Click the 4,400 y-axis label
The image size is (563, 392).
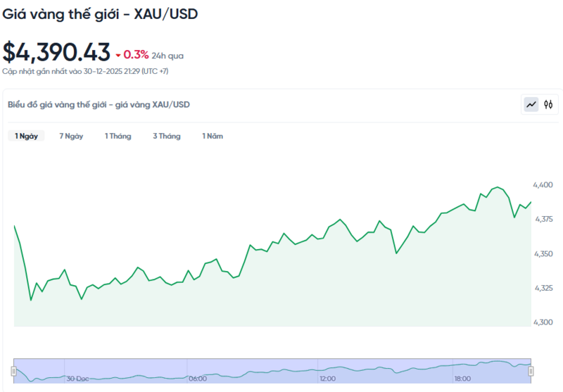pos(543,184)
